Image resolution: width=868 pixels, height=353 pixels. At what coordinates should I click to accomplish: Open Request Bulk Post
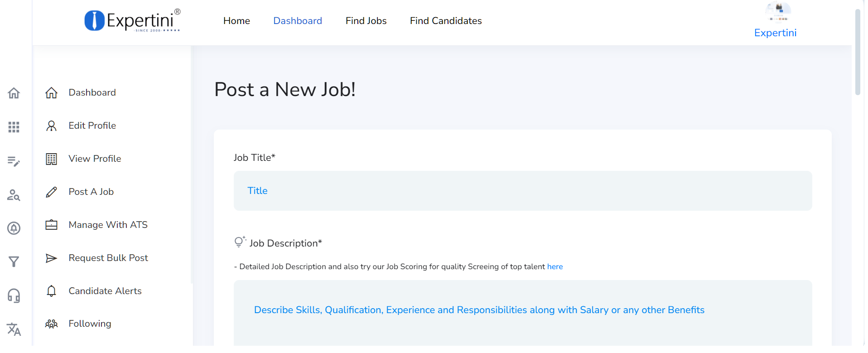point(108,257)
